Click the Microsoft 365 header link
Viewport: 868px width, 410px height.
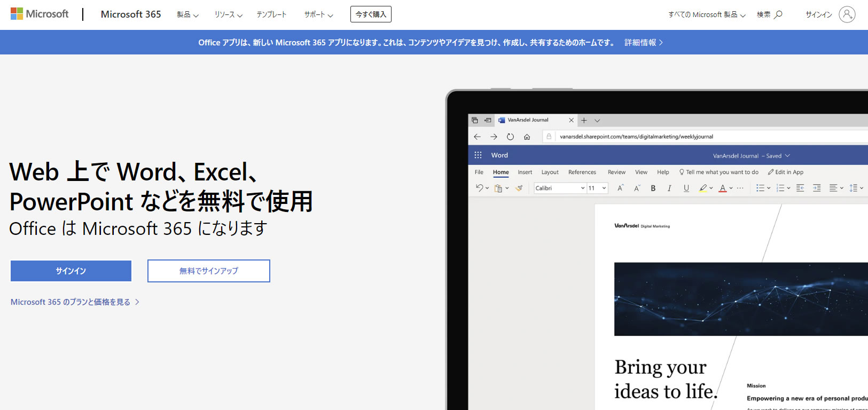tap(131, 14)
